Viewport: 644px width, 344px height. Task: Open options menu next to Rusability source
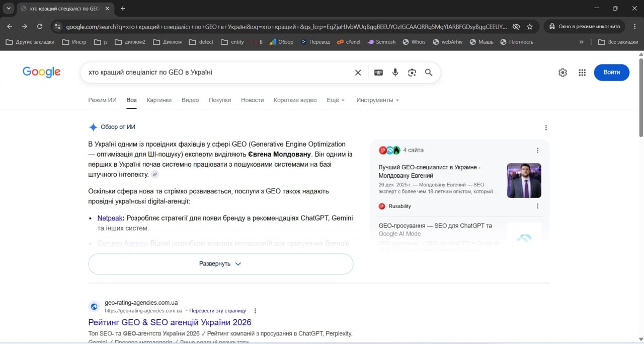click(x=537, y=206)
